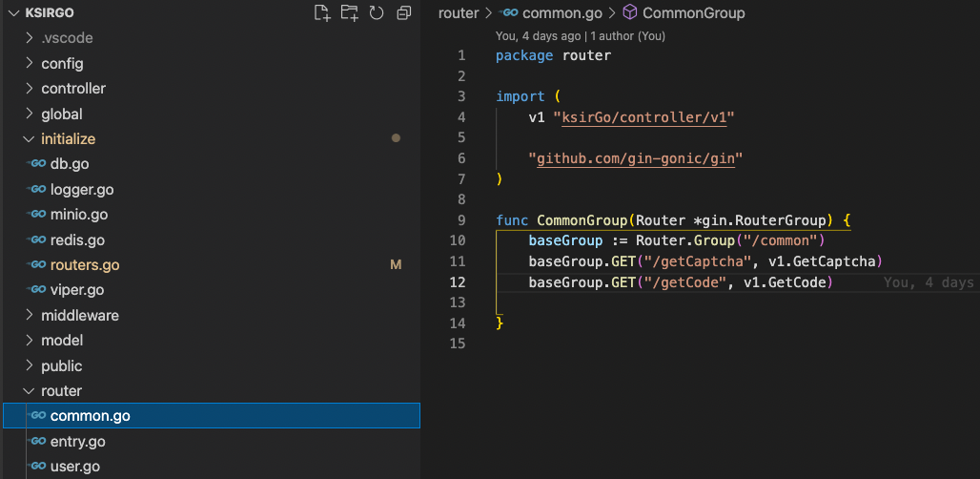This screenshot has height=479, width=980.
Task: Open routers.go in the file tree
Action: (x=85, y=265)
